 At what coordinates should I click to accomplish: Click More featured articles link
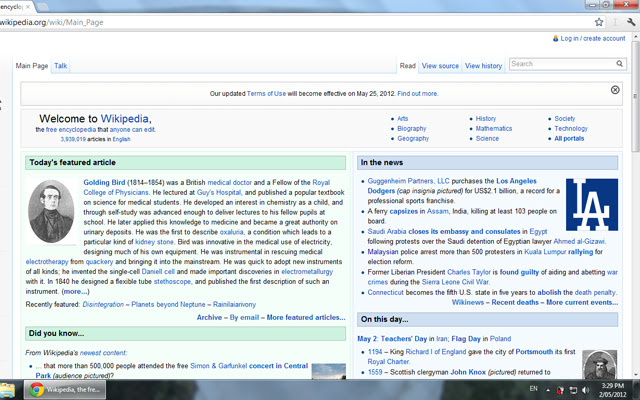click(306, 318)
